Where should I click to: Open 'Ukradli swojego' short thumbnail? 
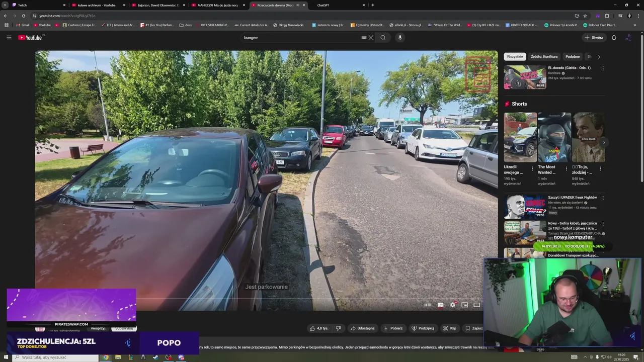520,137
